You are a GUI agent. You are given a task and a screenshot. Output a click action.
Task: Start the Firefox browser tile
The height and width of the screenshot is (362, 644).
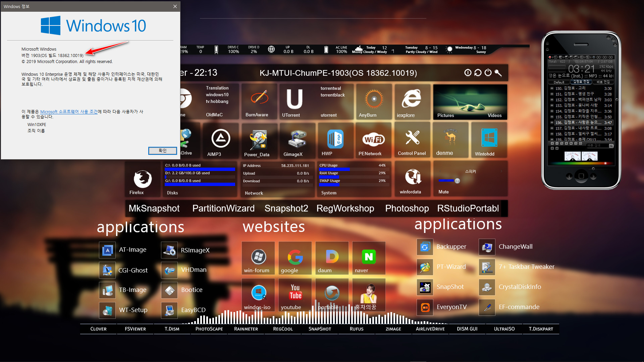pyautogui.click(x=143, y=179)
